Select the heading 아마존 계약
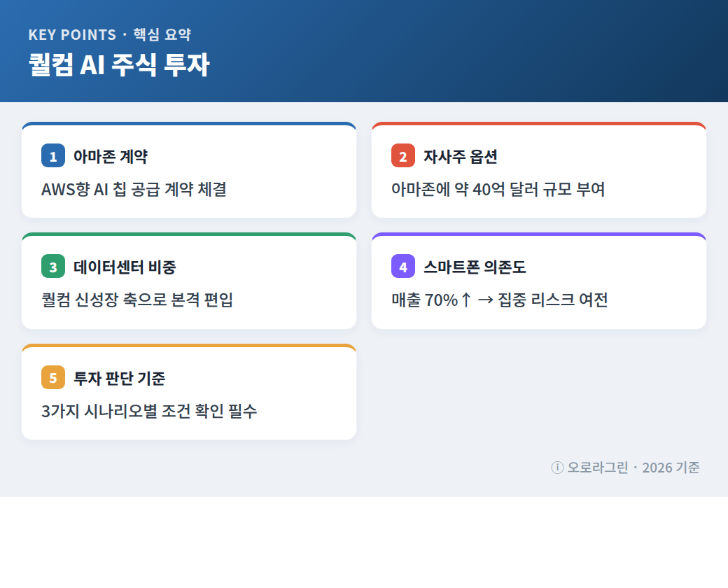The height and width of the screenshot is (588, 728). (x=111, y=156)
